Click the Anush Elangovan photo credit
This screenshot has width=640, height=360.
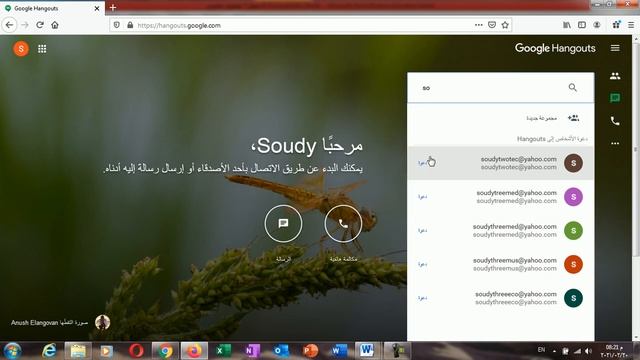49,322
